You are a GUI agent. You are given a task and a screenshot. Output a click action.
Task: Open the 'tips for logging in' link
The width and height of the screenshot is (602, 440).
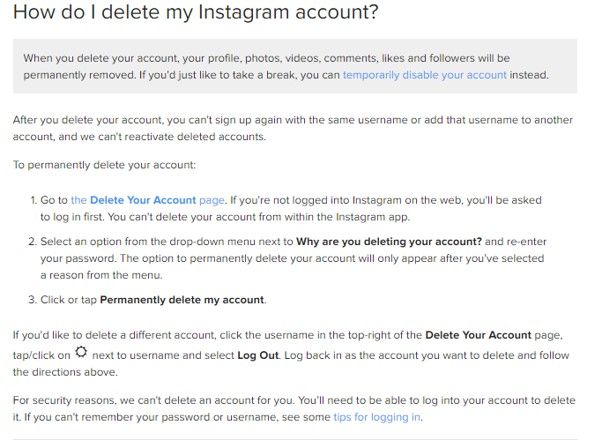coord(377,417)
